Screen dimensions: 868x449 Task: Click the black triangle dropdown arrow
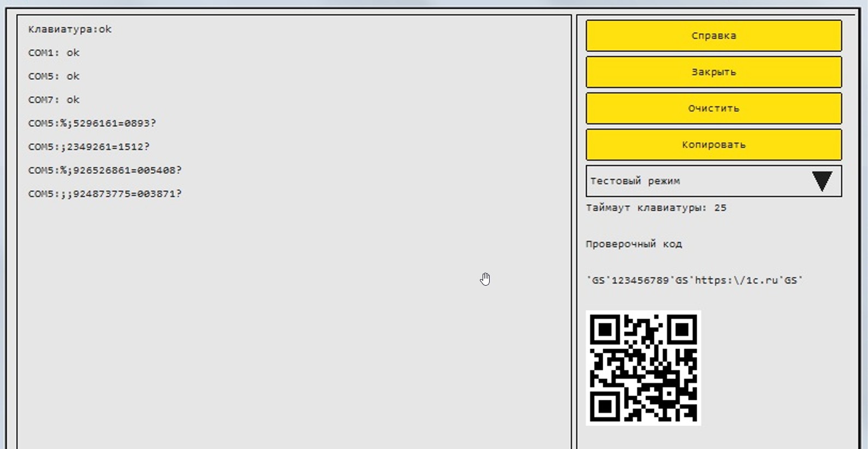[822, 181]
